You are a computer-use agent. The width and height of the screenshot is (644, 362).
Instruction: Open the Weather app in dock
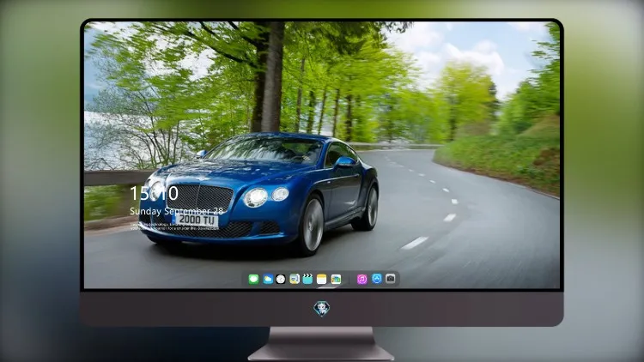click(267, 279)
